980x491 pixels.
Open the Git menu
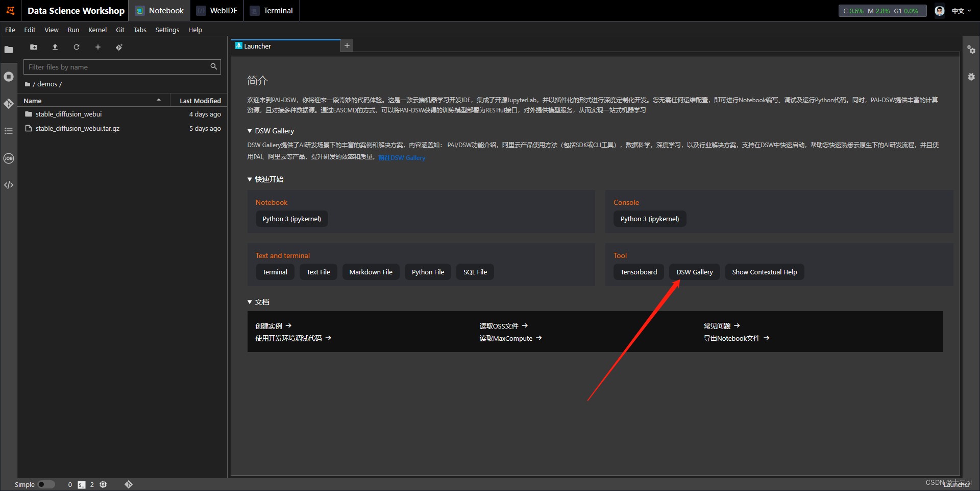[x=120, y=30]
